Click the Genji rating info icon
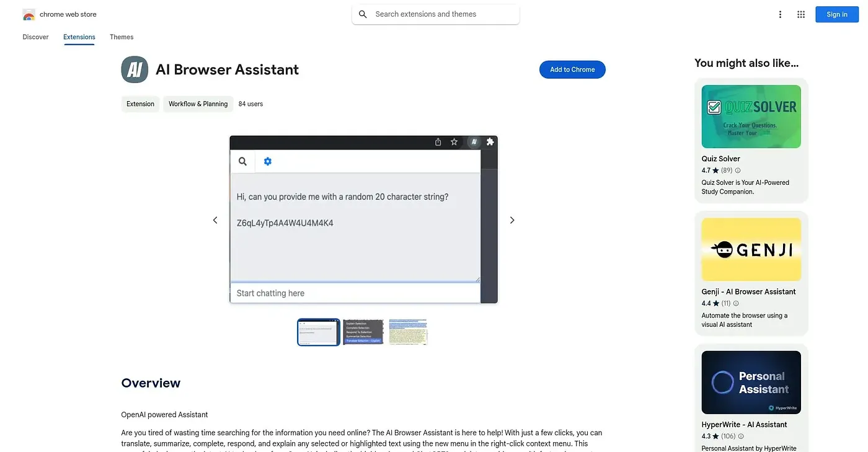Image resolution: width=868 pixels, height=452 pixels. point(736,304)
